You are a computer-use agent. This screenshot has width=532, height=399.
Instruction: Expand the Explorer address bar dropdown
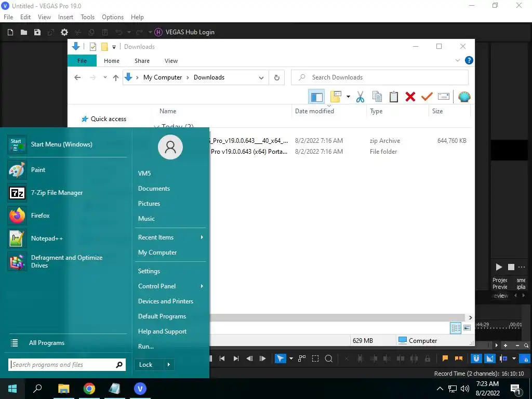(261, 78)
